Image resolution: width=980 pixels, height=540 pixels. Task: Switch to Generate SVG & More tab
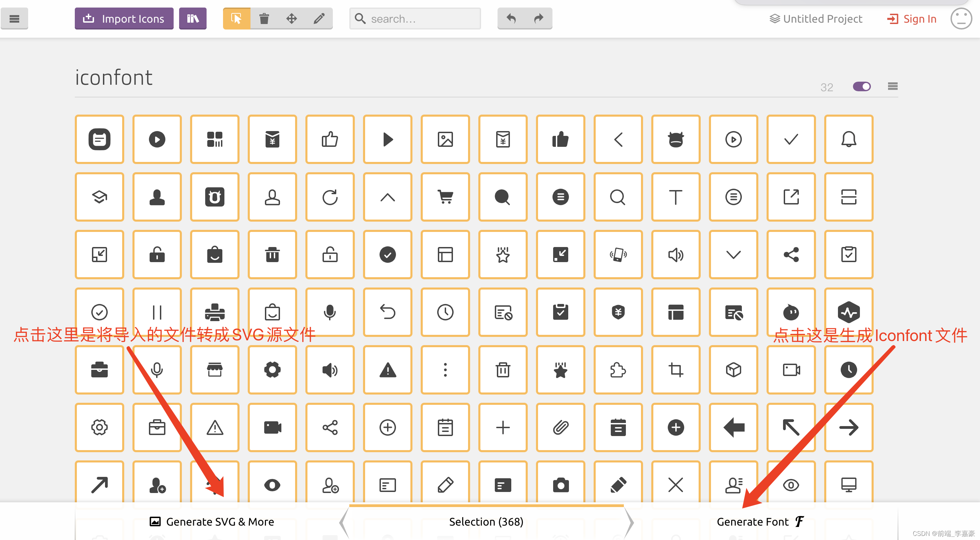click(x=212, y=521)
